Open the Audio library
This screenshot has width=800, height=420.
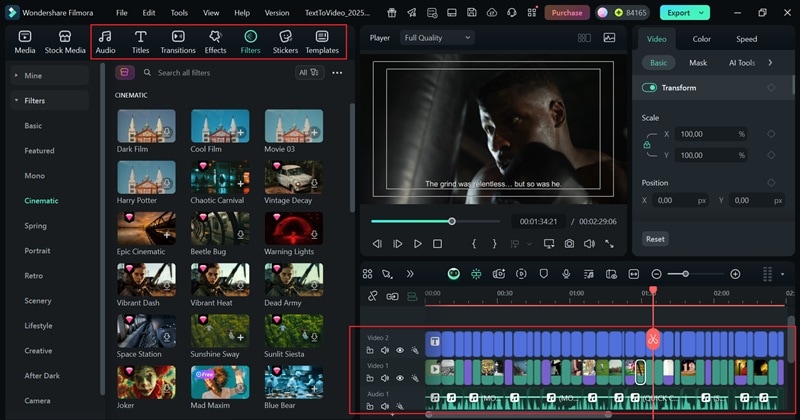click(x=105, y=42)
